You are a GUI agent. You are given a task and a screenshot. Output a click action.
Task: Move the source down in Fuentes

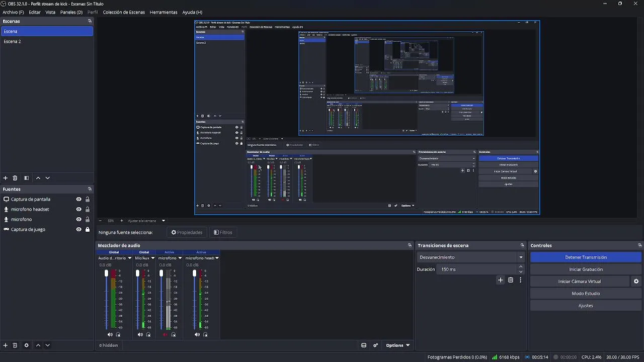click(48, 345)
